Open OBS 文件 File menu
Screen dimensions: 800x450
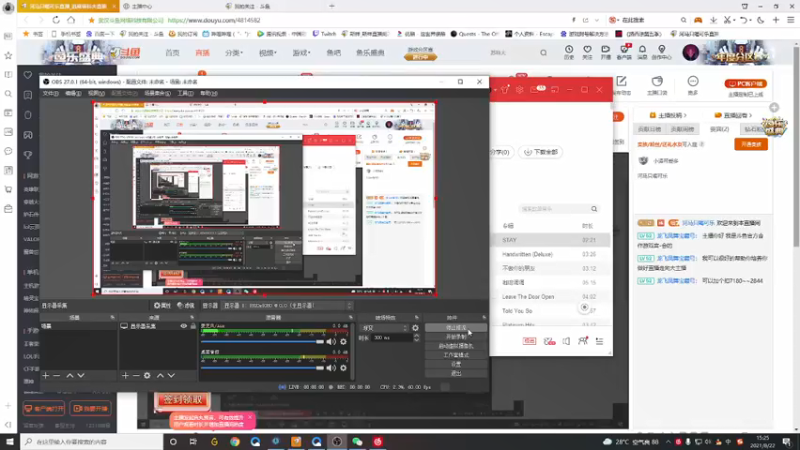[x=50, y=93]
